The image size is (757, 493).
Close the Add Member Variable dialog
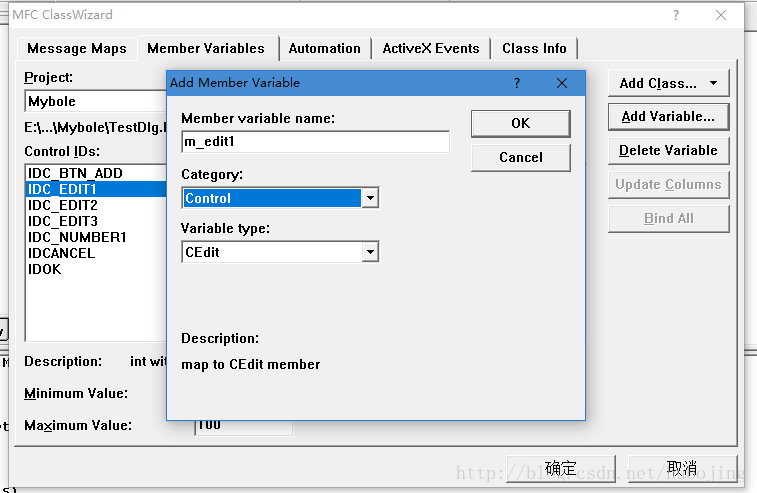(561, 83)
